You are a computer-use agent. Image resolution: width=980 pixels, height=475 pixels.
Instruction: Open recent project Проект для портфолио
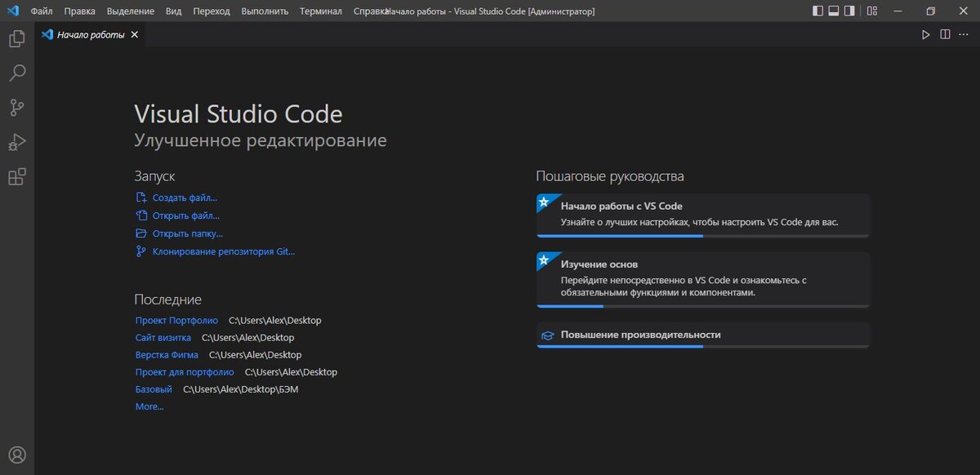pyautogui.click(x=185, y=372)
